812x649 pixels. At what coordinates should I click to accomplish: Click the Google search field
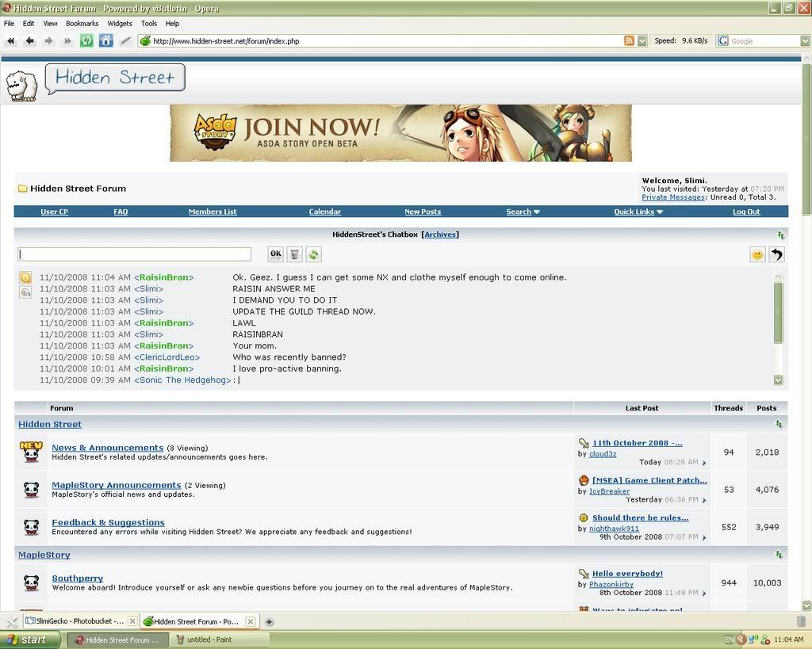(x=764, y=41)
